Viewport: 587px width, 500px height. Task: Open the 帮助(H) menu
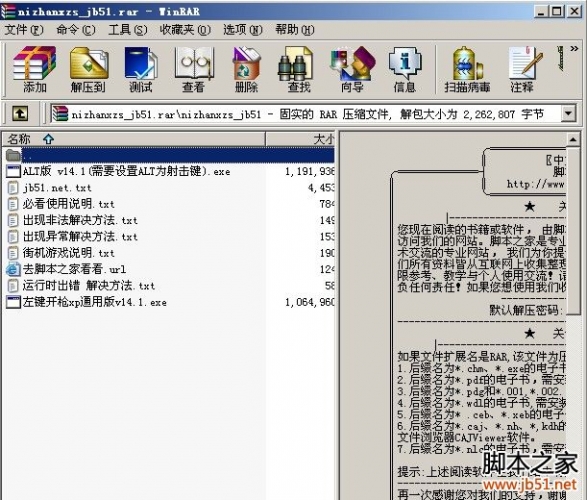(x=295, y=30)
